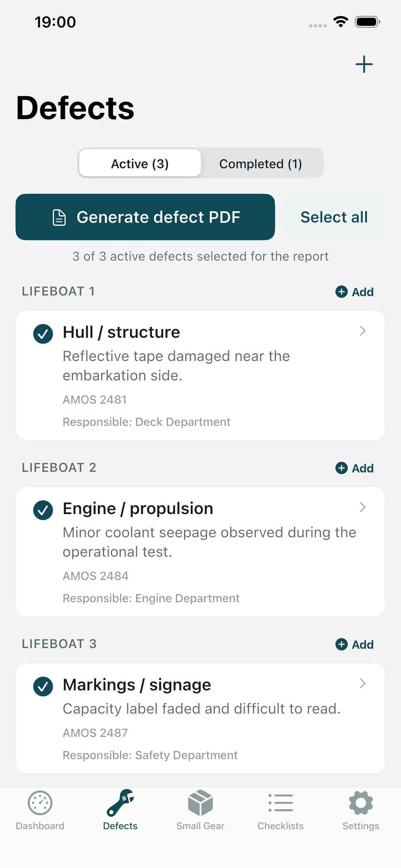Viewport: 401px width, 868px height.
Task: Open the Dashboard gauge icon
Action: [40, 803]
